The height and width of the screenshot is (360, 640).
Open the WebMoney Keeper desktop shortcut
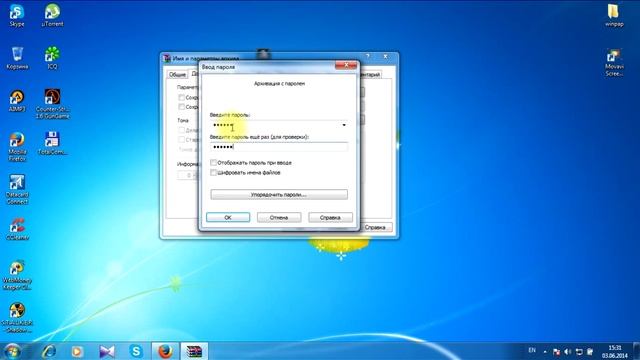(x=17, y=275)
